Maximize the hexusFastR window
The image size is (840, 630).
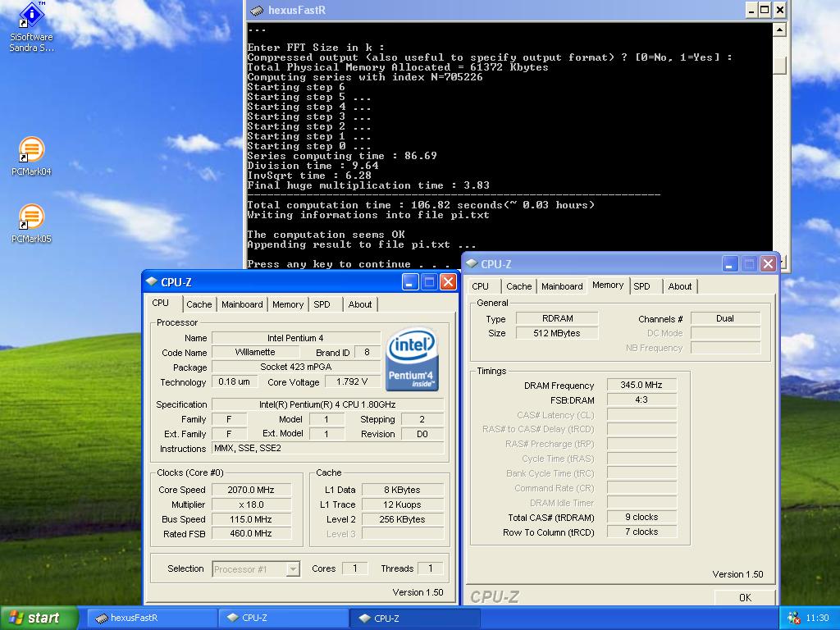pyautogui.click(x=765, y=10)
